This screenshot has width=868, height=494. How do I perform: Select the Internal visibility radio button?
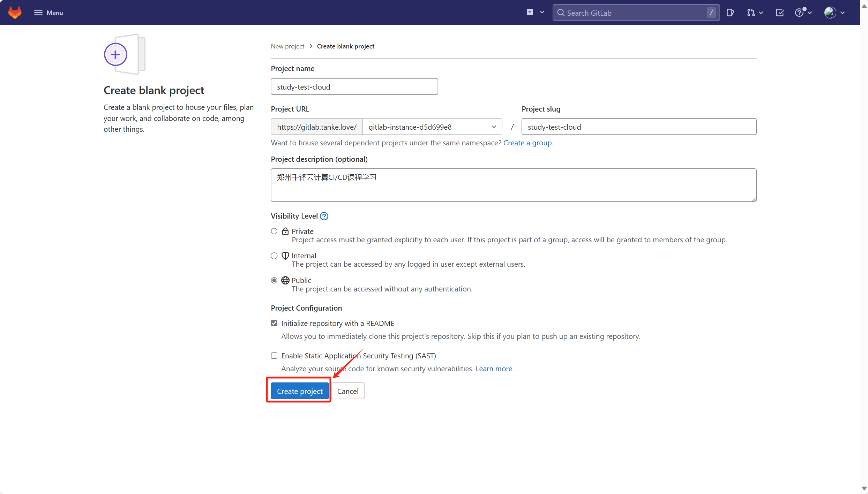[274, 256]
